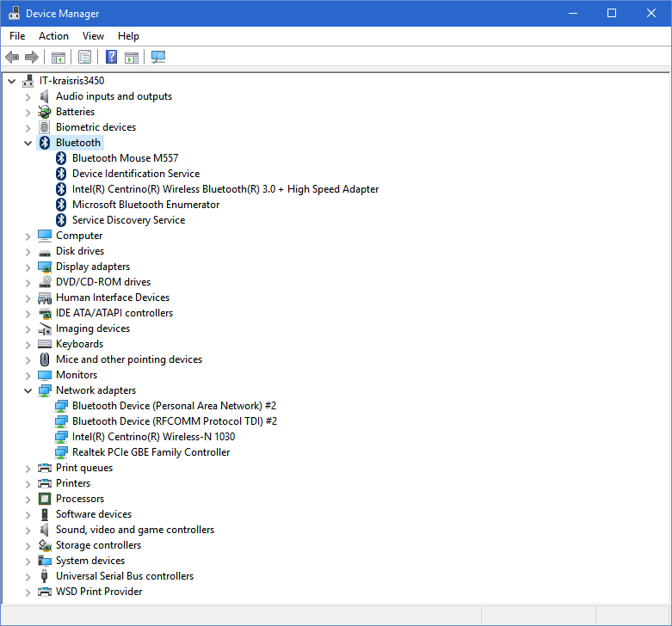Image resolution: width=672 pixels, height=626 pixels.
Task: Click the IT-kraisris3450 root computer icon
Action: [x=28, y=81]
